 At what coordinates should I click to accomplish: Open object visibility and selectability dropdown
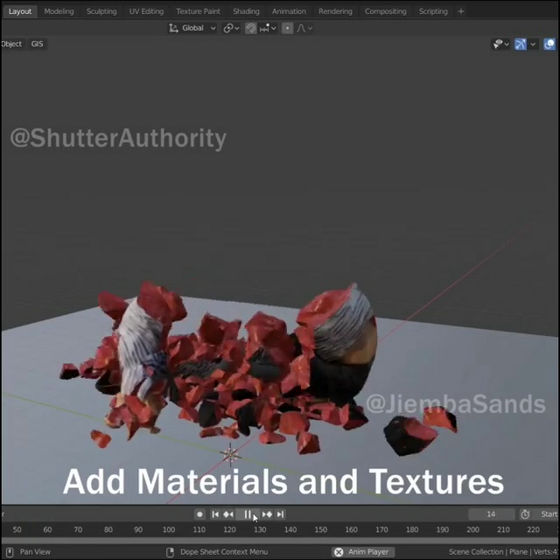501,44
